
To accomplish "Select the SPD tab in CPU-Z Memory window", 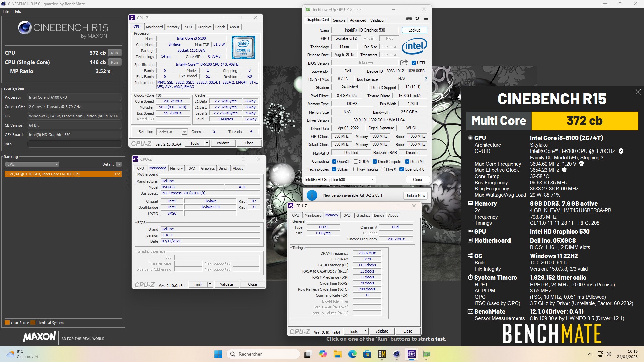I will click(347, 215).
